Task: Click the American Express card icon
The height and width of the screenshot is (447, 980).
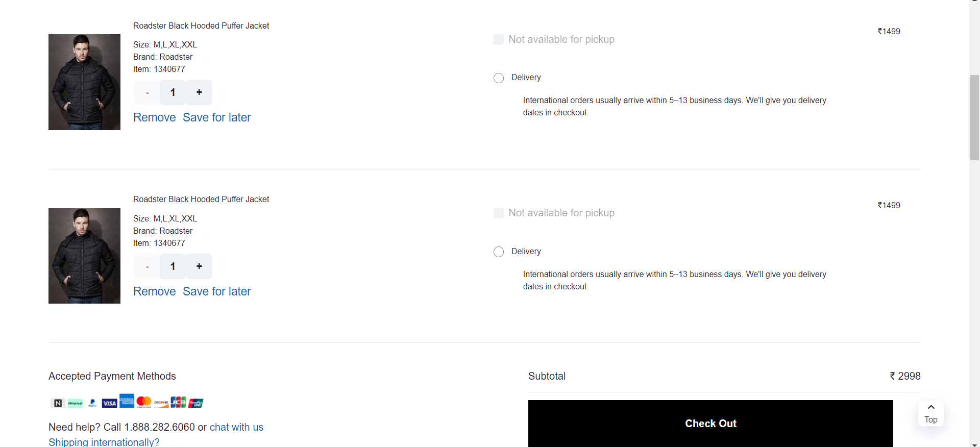Action: pyautogui.click(x=127, y=401)
